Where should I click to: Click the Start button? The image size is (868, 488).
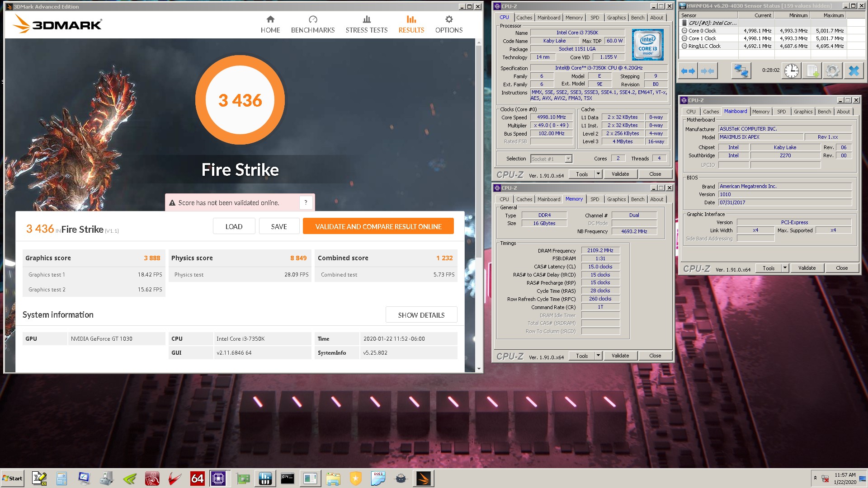coord(12,479)
